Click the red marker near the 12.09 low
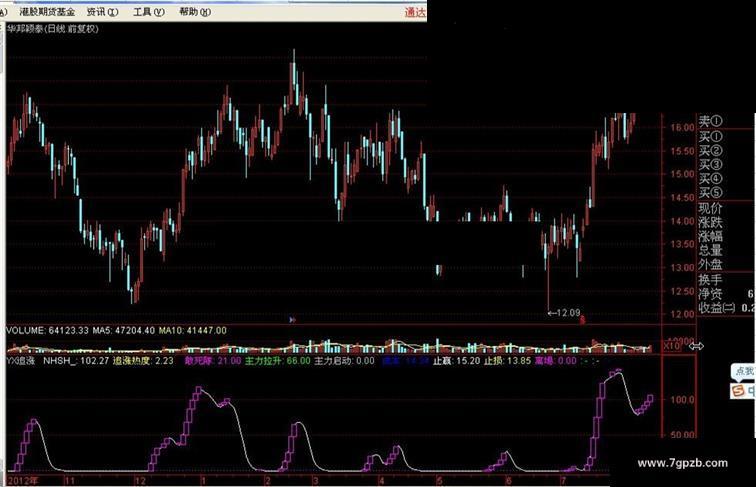 pyautogui.click(x=582, y=319)
